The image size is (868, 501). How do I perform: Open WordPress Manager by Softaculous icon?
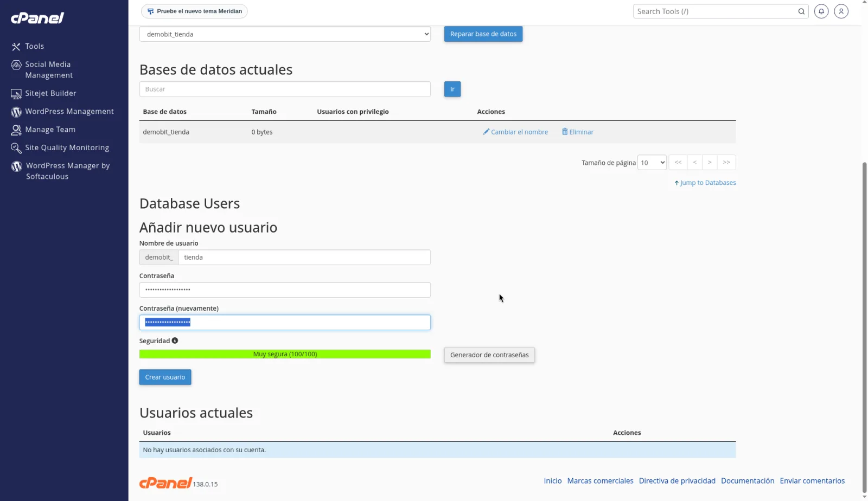16,166
